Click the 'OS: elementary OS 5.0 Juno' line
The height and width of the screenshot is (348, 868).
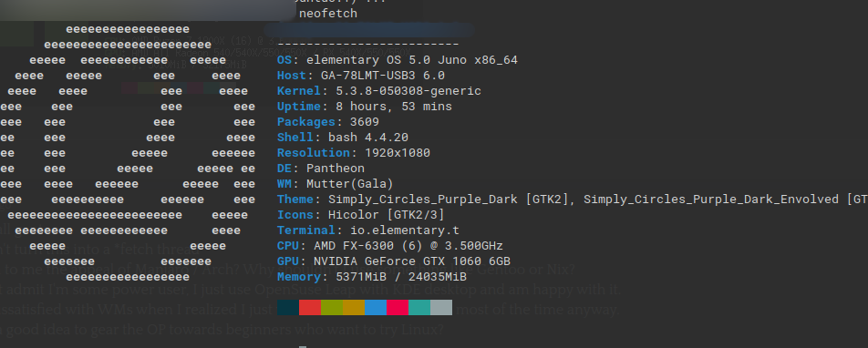click(x=398, y=60)
